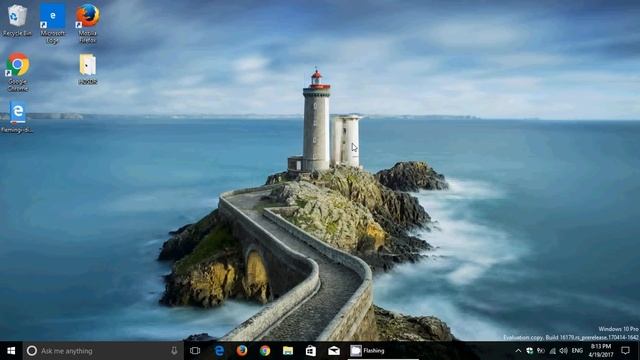Click the ENG language indicator
The image size is (640, 360).
pos(577,351)
